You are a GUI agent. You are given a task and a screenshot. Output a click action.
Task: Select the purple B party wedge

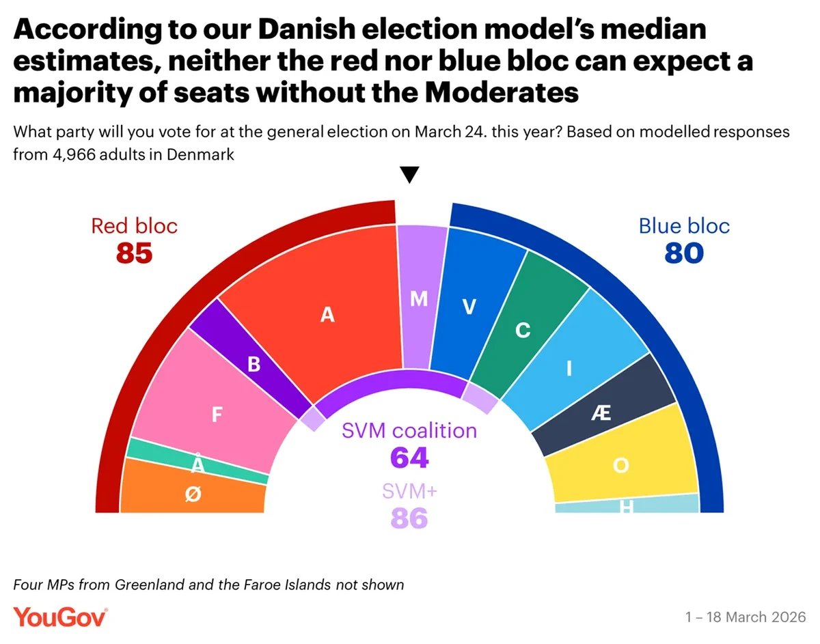click(254, 363)
